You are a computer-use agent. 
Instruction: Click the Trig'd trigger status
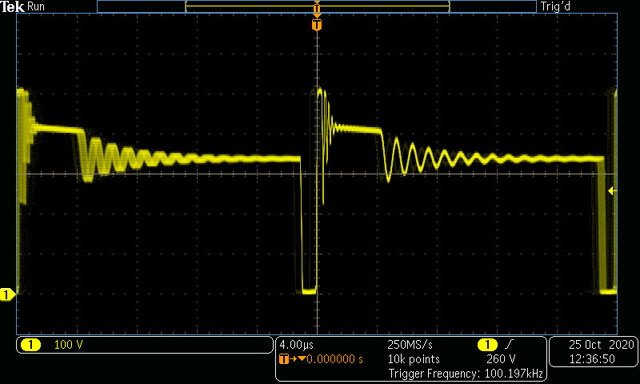coord(555,7)
